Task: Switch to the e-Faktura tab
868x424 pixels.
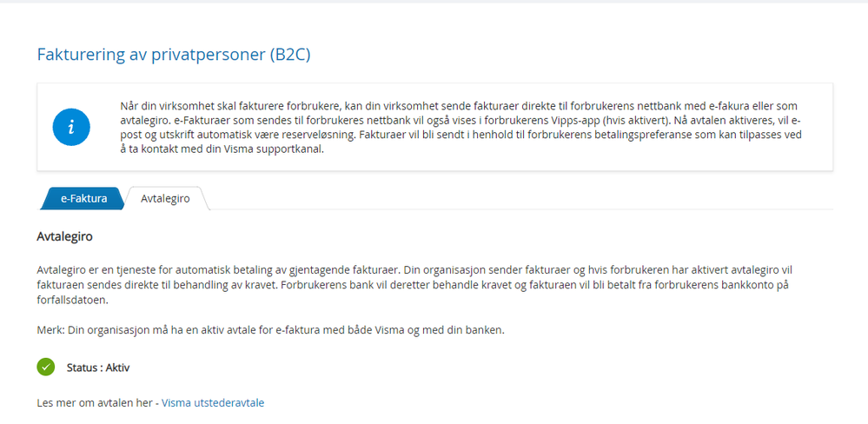Action: (83, 199)
